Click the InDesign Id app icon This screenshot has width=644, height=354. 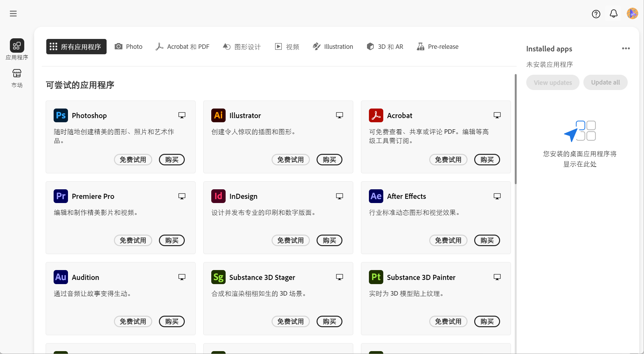(218, 196)
